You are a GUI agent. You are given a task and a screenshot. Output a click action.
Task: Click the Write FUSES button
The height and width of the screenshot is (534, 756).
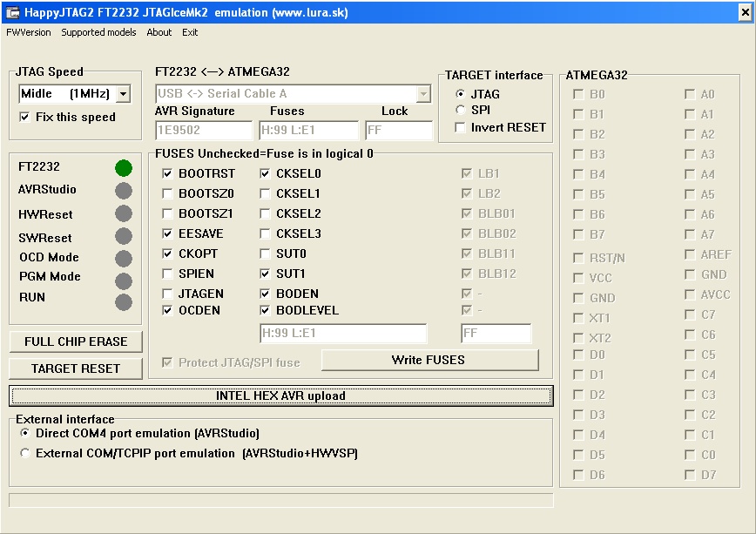point(430,360)
